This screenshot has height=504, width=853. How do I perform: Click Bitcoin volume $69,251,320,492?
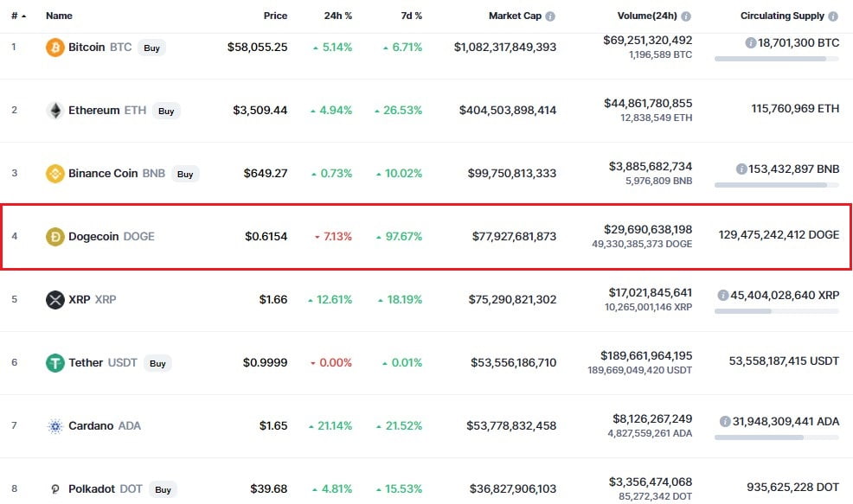pyautogui.click(x=648, y=41)
